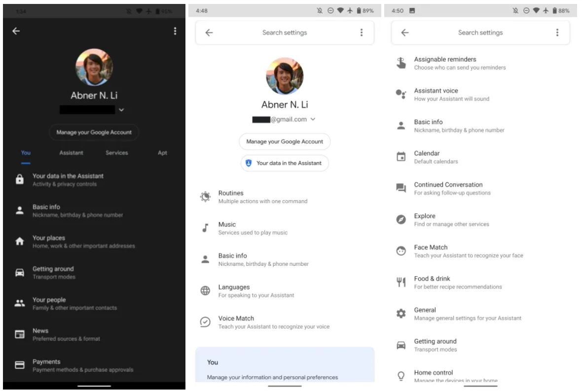Select the Face Match face icon
Screen dimensions: 582x392
[401, 251]
